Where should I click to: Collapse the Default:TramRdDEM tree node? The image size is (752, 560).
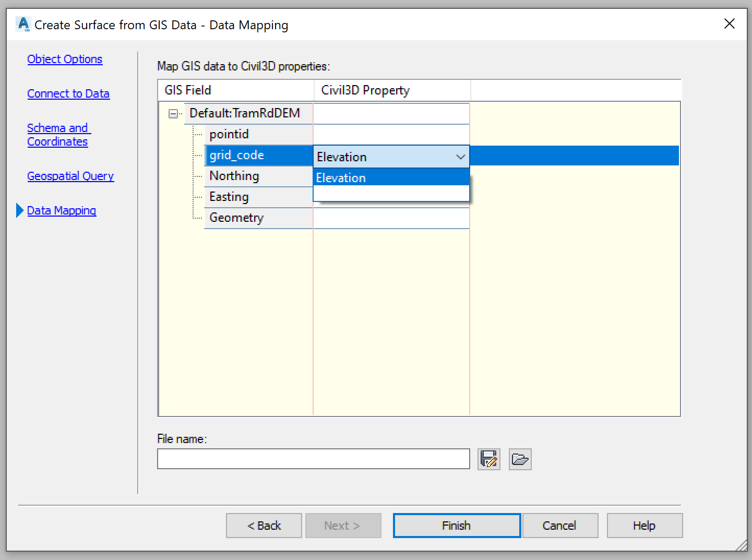(x=173, y=113)
